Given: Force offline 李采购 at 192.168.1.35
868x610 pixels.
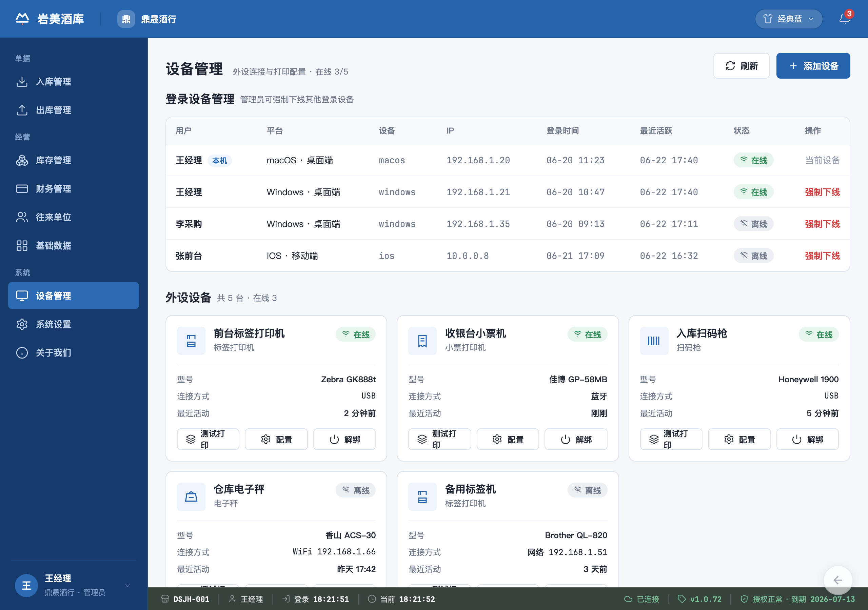Looking at the screenshot, I should click(822, 224).
